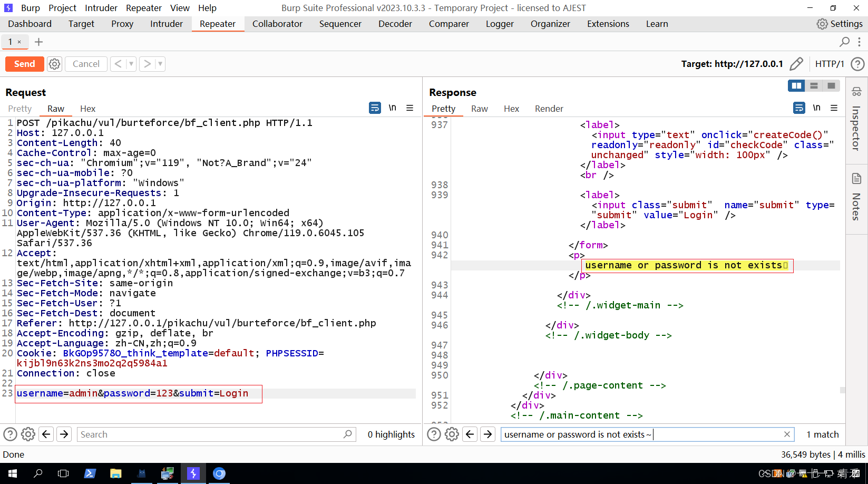The image size is (868, 484).
Task: Open previous history dropdown arrow
Action: 131,64
